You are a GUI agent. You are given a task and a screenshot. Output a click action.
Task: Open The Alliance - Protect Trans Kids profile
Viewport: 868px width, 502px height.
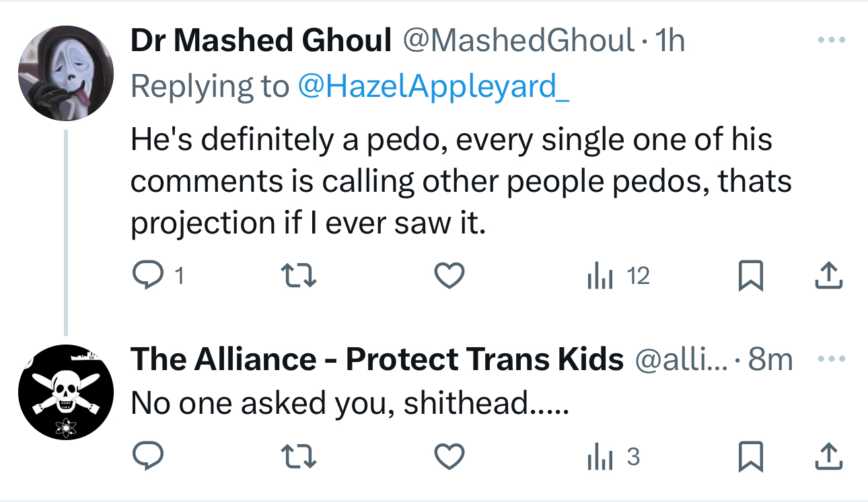[377, 360]
